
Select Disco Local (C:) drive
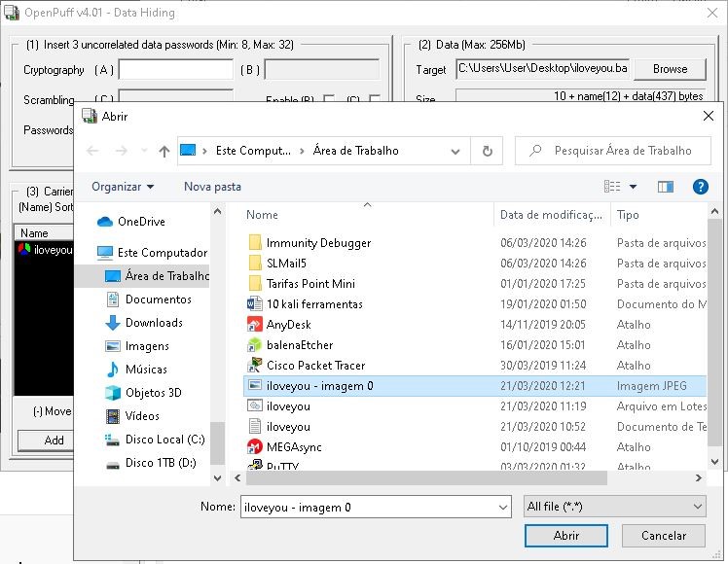tap(164, 440)
